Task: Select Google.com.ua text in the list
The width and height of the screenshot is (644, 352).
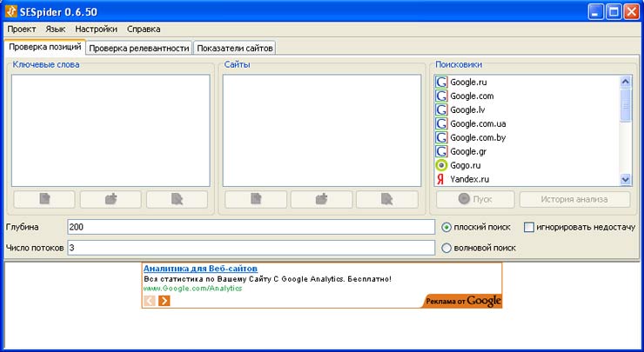Action: click(x=478, y=124)
